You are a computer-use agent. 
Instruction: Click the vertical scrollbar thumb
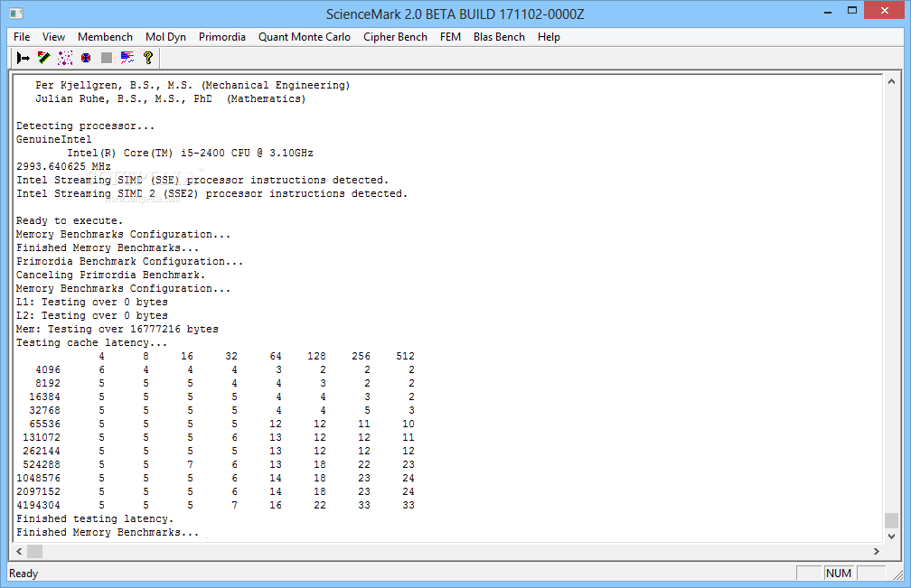point(891,520)
